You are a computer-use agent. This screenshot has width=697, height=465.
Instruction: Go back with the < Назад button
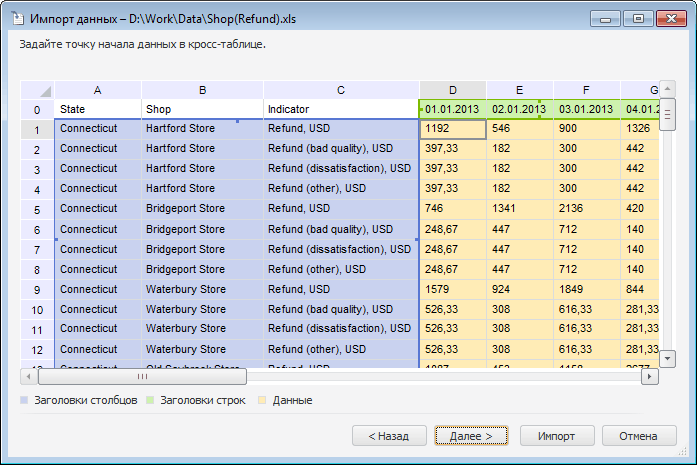tap(388, 436)
